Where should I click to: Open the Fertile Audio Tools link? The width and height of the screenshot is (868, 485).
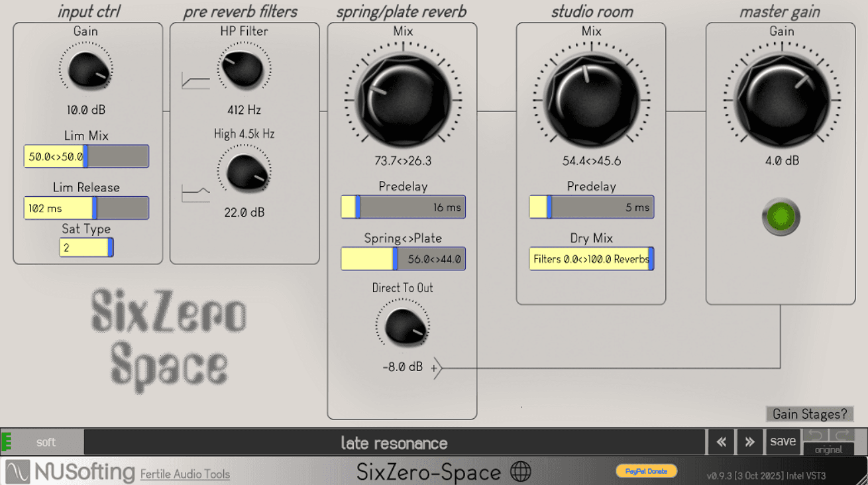pyautogui.click(x=185, y=474)
